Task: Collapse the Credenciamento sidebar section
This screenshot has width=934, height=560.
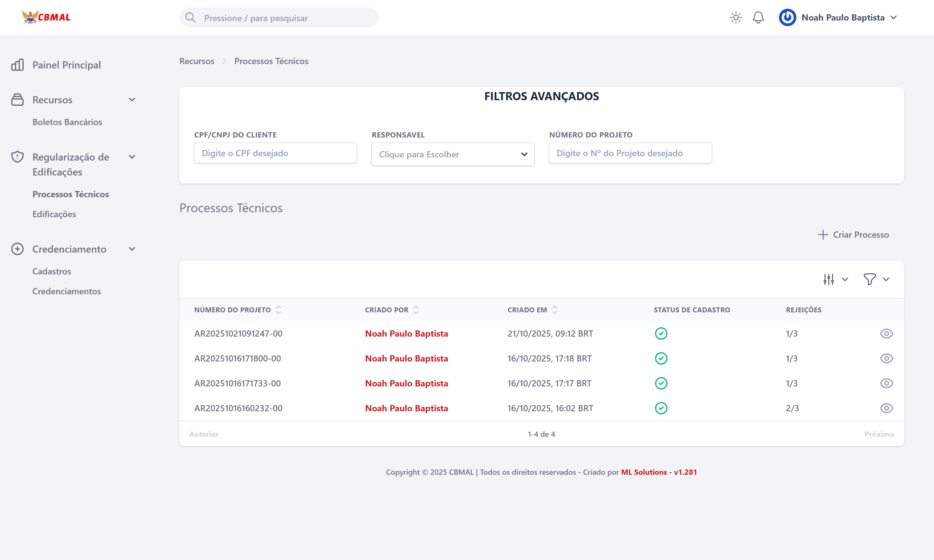Action: (132, 249)
